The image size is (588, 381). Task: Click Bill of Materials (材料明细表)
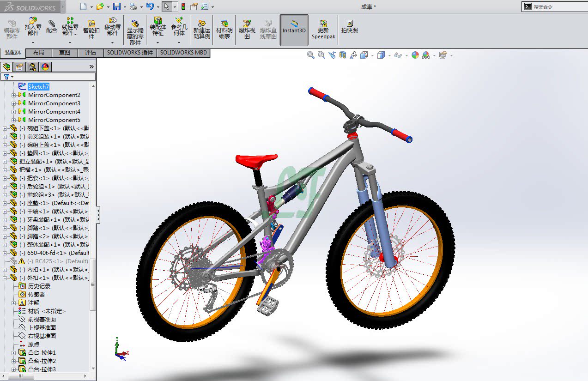point(224,29)
